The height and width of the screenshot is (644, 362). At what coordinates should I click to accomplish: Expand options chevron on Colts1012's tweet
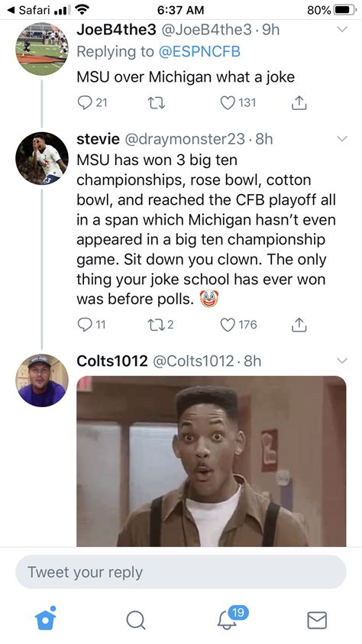342,361
